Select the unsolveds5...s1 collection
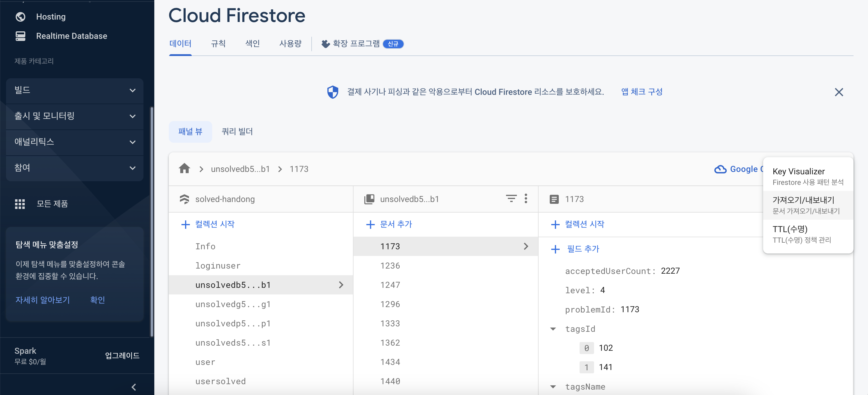Viewport: 868px width, 395px height. tap(261, 343)
